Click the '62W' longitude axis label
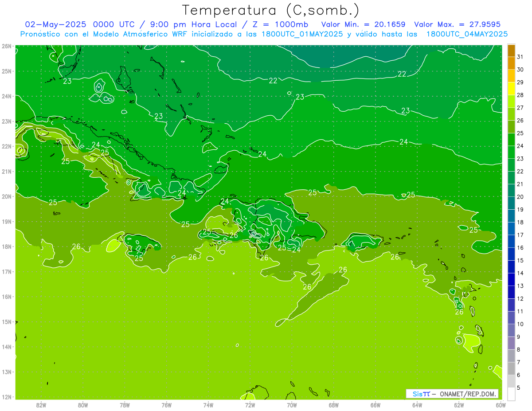 (x=459, y=405)
